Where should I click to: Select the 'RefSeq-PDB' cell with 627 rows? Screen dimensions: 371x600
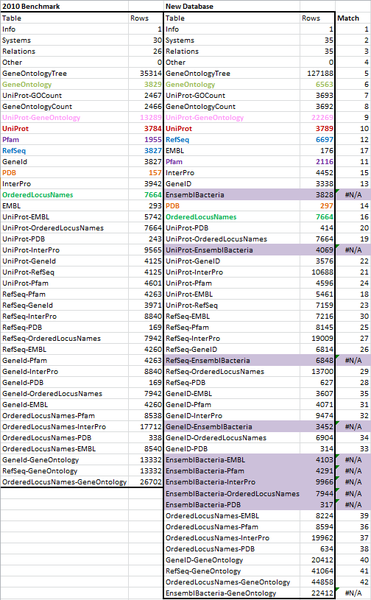click(232, 383)
